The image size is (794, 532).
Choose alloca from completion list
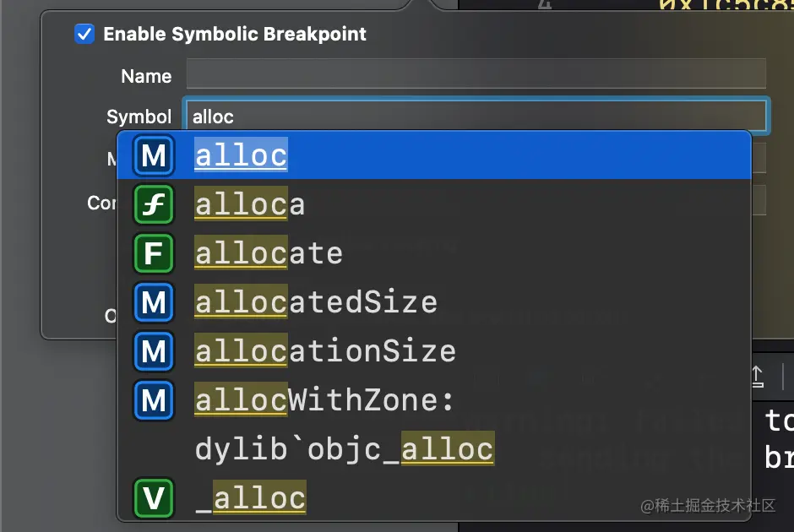pos(434,204)
